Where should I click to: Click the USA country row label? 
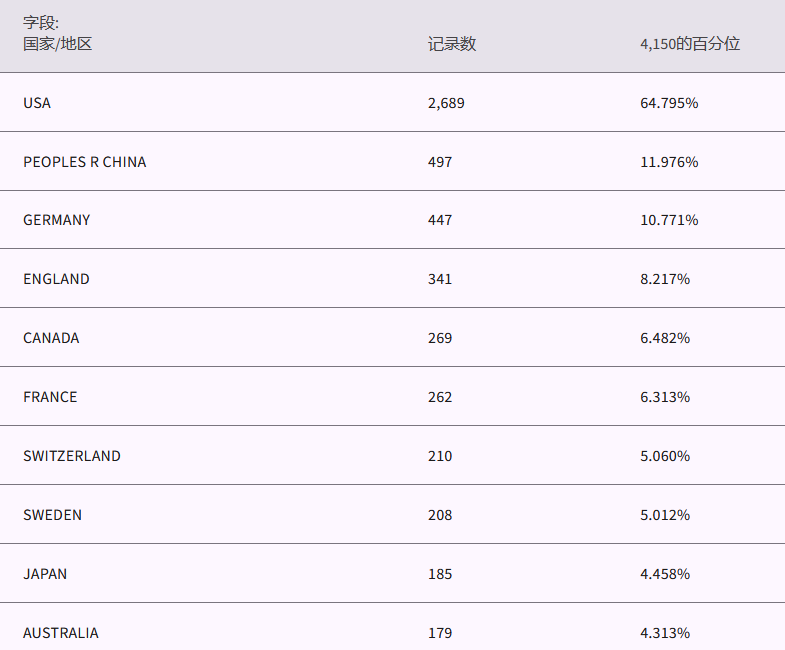(x=37, y=103)
